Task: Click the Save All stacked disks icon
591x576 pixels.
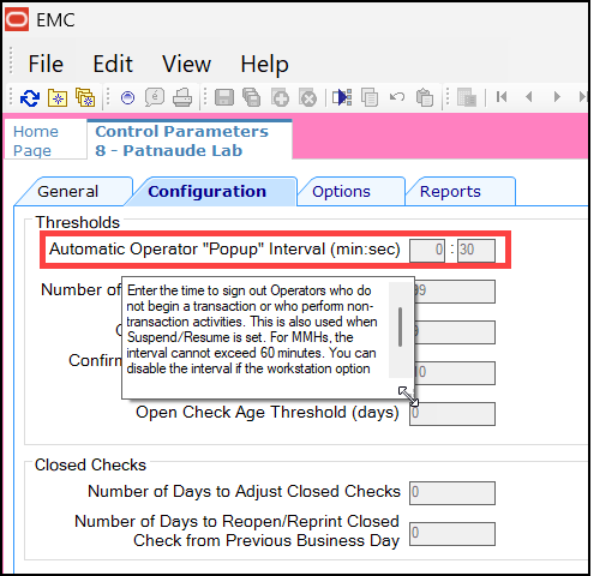Action: (252, 98)
